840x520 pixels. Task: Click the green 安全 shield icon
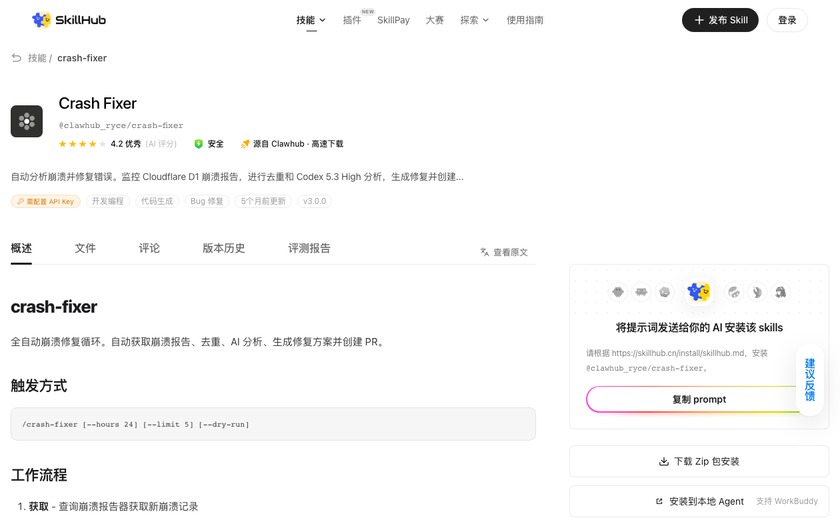tap(198, 144)
